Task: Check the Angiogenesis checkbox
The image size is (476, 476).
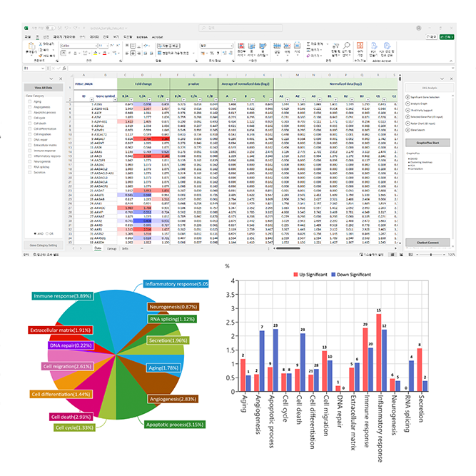Action: [x=30, y=107]
